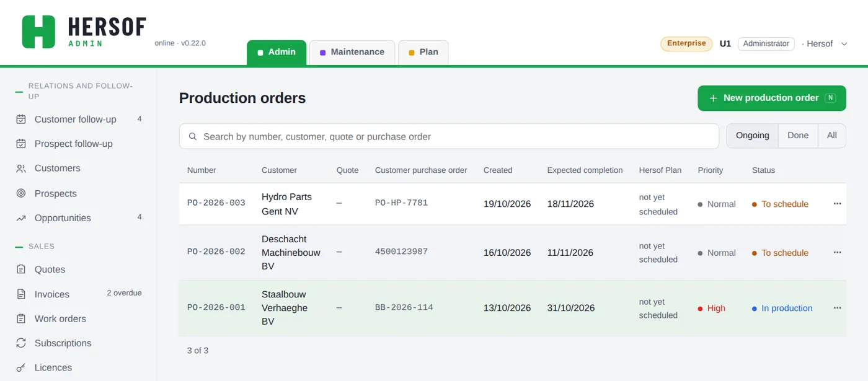Switch to the Maintenance tab
868x381 pixels.
coord(352,52)
